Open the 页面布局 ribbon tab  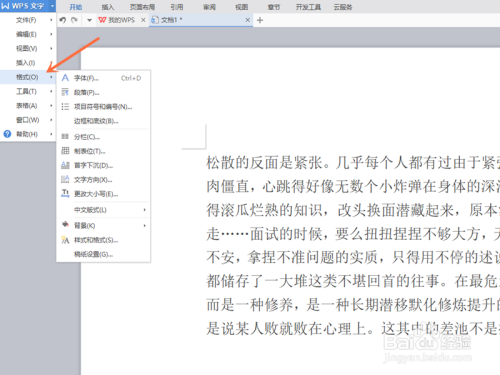[142, 7]
